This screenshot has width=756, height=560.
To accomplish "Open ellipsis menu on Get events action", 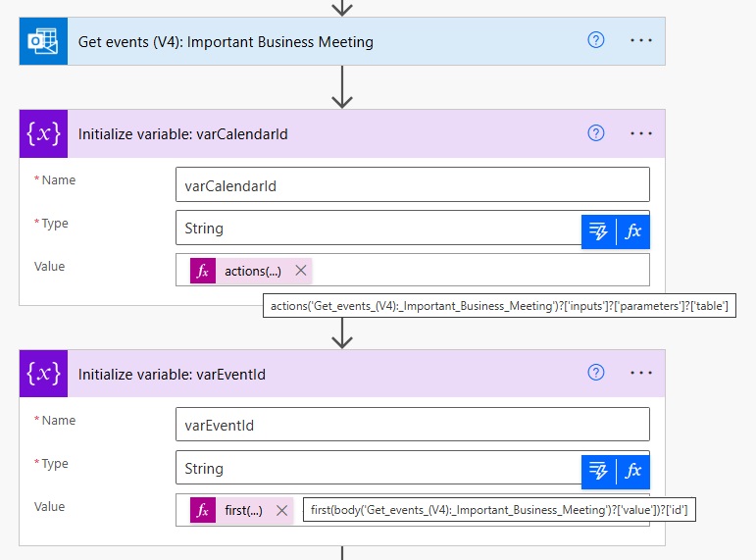I will 640,40.
